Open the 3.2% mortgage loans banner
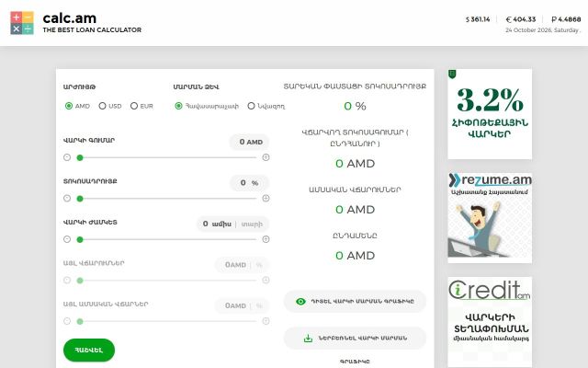 tap(490, 114)
